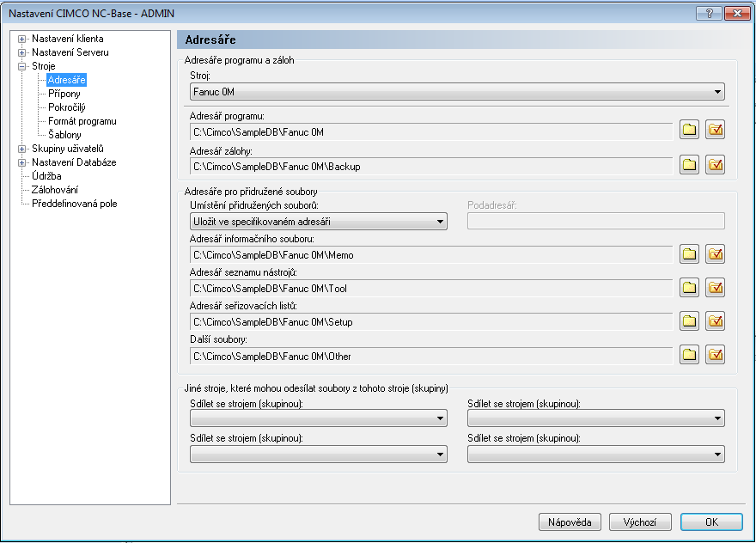Click the Nápověda button
This screenshot has height=543, width=756.
(x=570, y=522)
